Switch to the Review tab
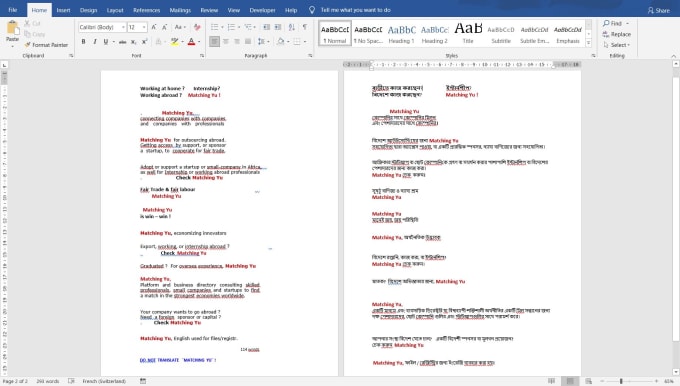680x386 pixels. pos(209,10)
